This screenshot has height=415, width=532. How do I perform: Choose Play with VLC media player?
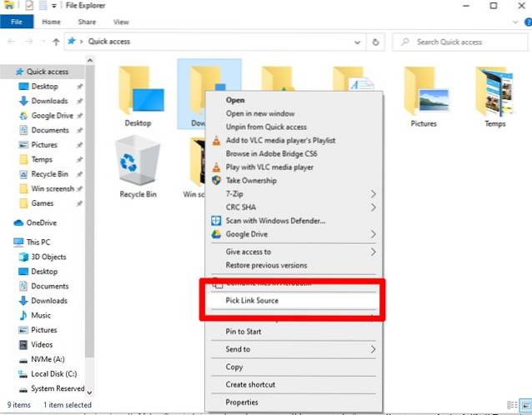click(x=294, y=167)
